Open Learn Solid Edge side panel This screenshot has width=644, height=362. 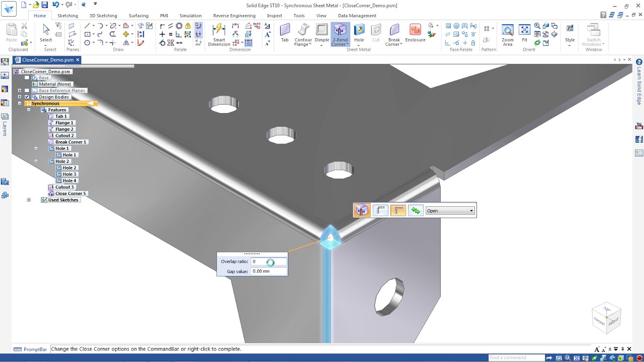(x=639, y=86)
